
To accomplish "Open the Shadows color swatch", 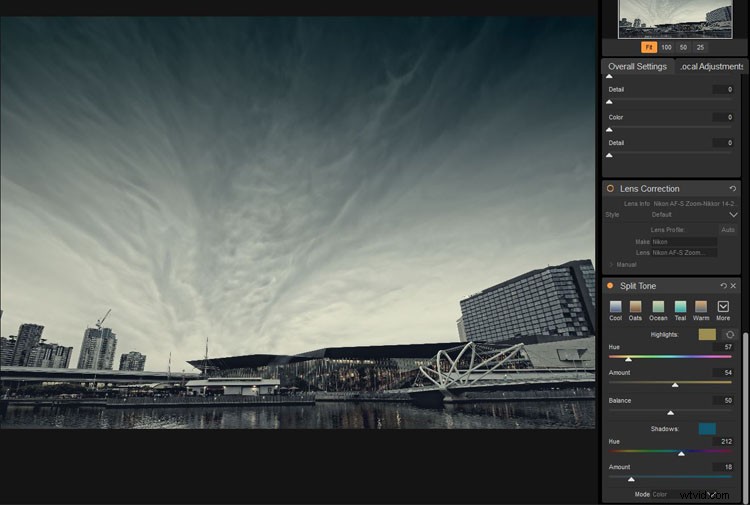I will click(x=707, y=428).
